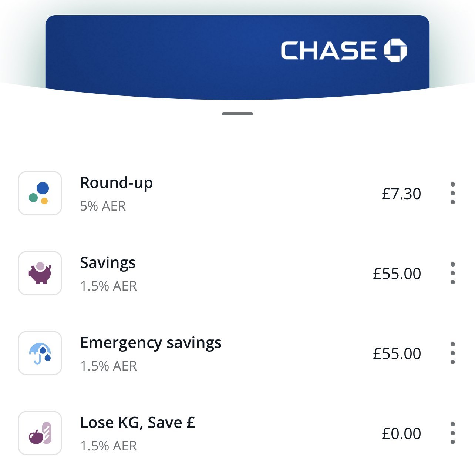The image size is (475, 476).
Task: Click the £0.00 Lose KG balance
Action: point(401,433)
